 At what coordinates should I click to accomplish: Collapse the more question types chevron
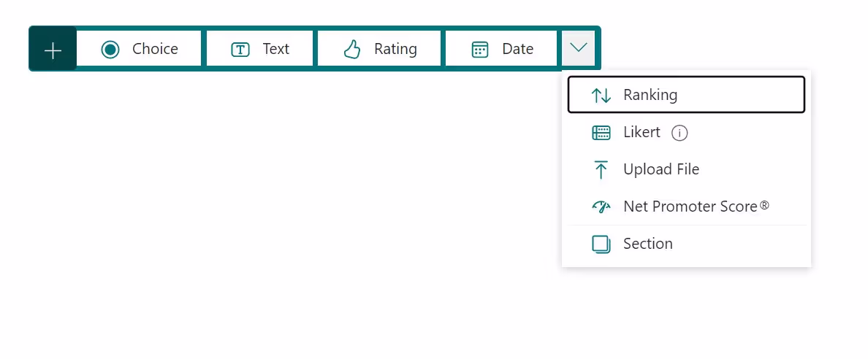579,49
